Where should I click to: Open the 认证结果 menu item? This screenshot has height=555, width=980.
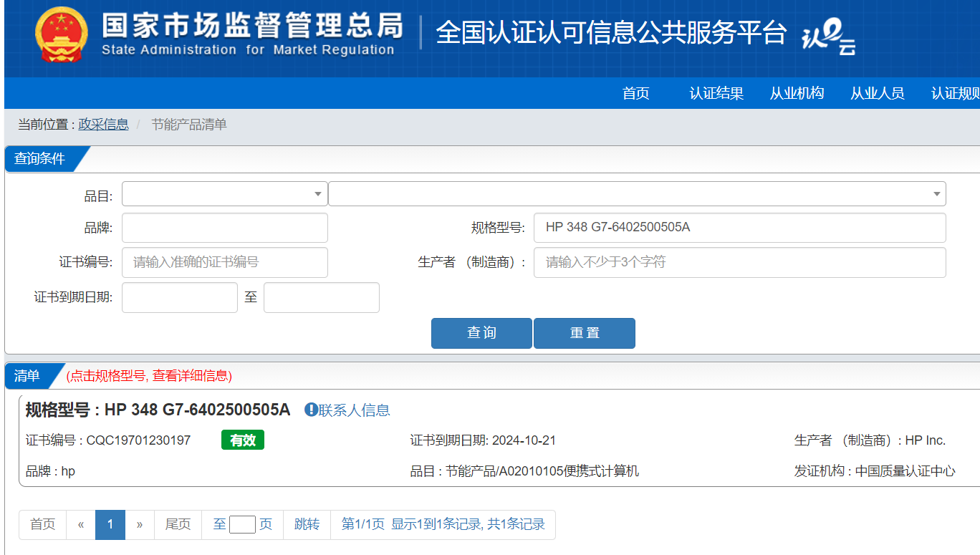tap(716, 93)
